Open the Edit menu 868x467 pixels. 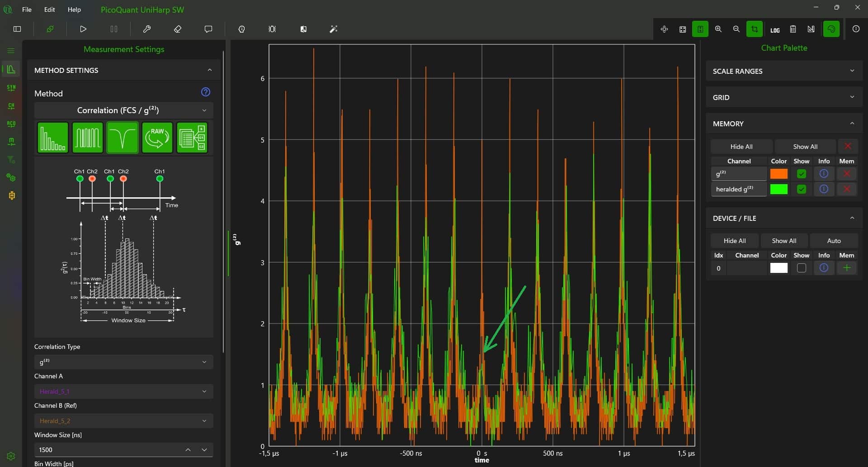pos(49,10)
